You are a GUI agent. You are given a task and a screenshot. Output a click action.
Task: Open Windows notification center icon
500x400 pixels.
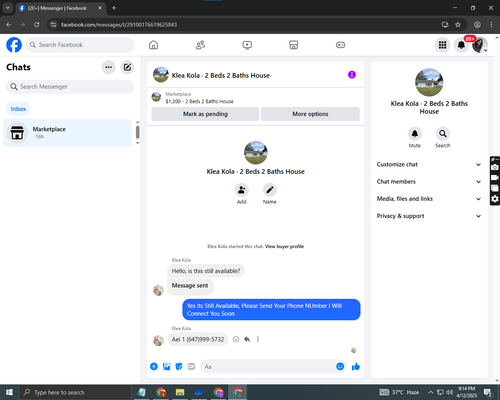pos(488,392)
